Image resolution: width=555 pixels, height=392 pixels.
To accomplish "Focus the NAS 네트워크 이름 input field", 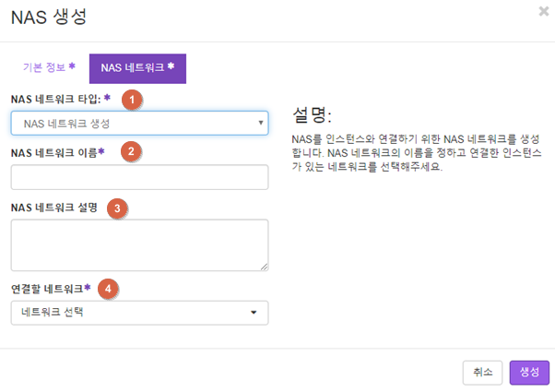I will 140,177.
